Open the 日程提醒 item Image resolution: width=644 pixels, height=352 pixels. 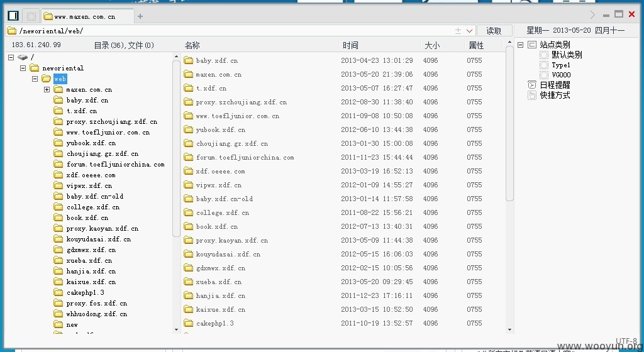[x=555, y=85]
